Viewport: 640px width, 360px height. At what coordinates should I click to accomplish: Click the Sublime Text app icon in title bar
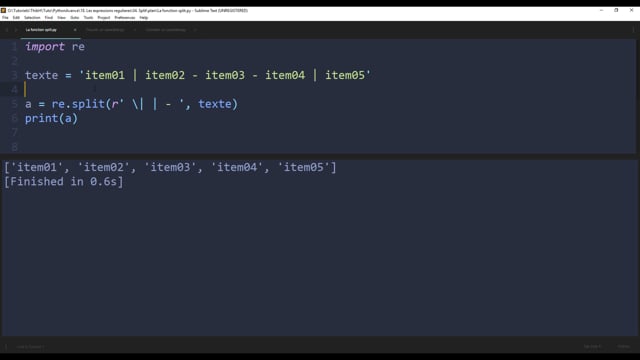point(3,10)
